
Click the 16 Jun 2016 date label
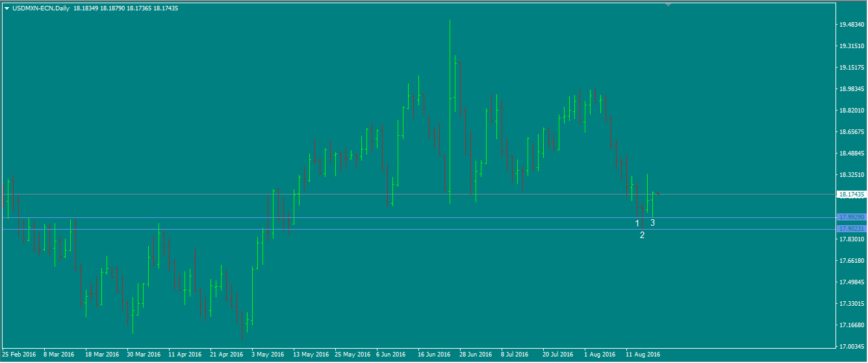pos(435,355)
